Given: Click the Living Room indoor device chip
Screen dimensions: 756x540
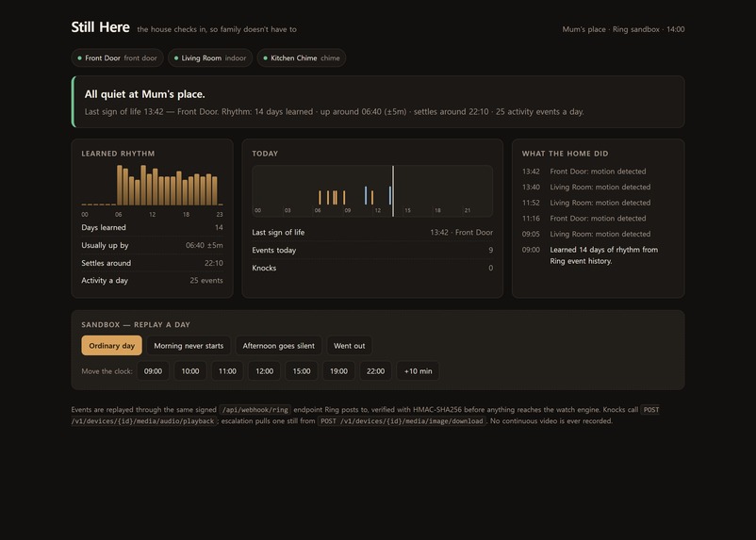Looking at the screenshot, I should point(209,57).
